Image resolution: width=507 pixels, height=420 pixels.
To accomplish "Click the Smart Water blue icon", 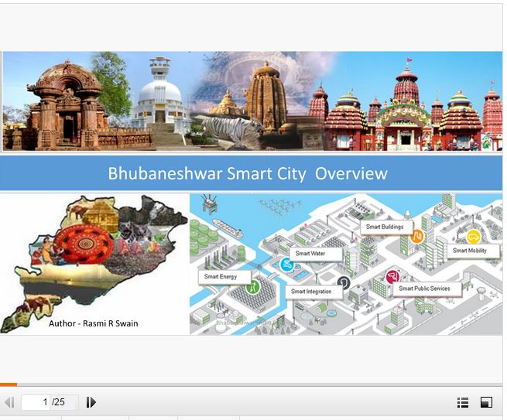I will coord(287,265).
